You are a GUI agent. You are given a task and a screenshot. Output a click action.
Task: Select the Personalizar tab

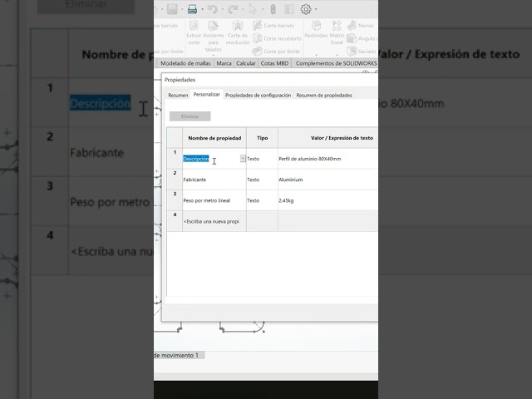tap(207, 95)
